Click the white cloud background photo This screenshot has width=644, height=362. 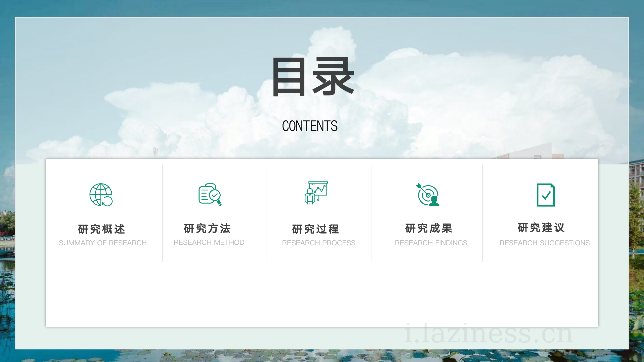[478, 101]
